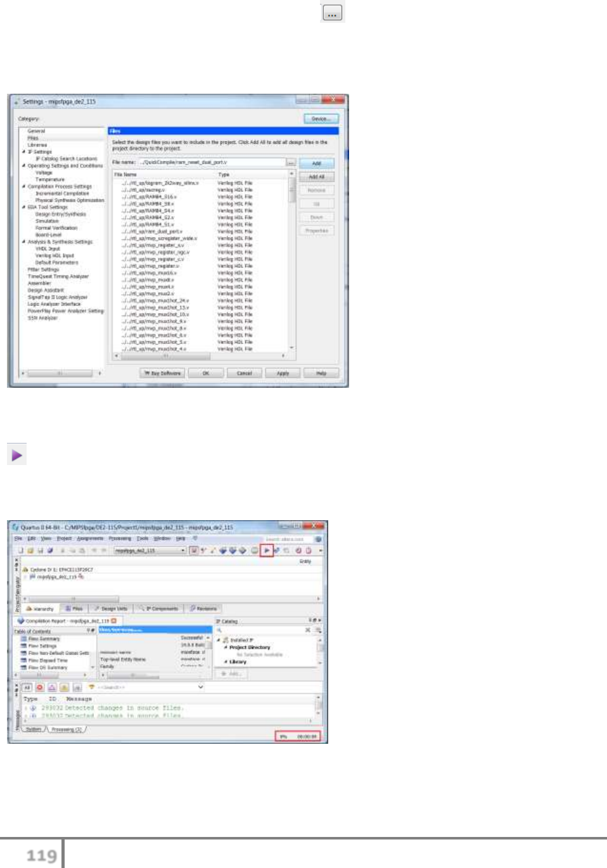Image resolution: width=607 pixels, height=868 pixels.
Task: Switch to the Processing messages tab
Action: [x=67, y=730]
